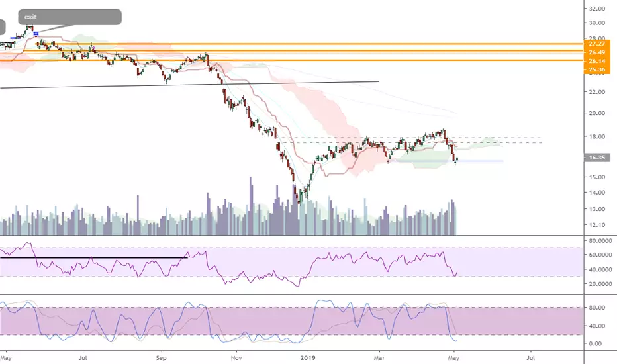Select the gray "exit" callout annotation

click(x=70, y=17)
